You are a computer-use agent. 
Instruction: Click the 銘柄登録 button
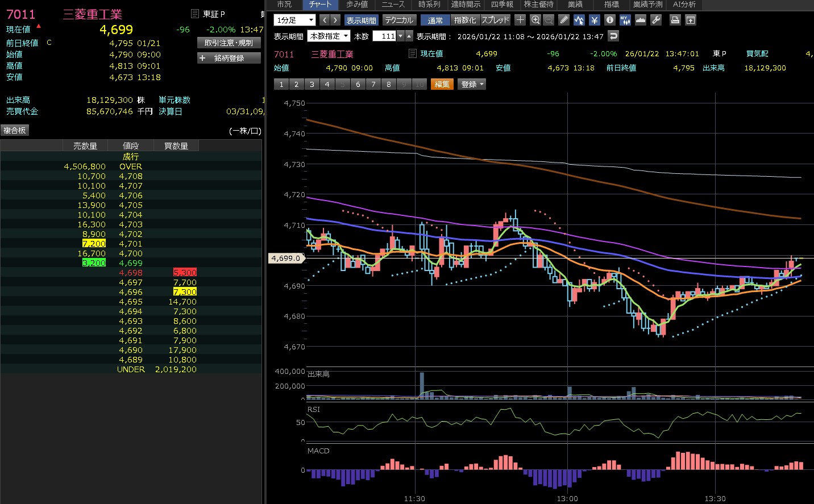pyautogui.click(x=229, y=58)
